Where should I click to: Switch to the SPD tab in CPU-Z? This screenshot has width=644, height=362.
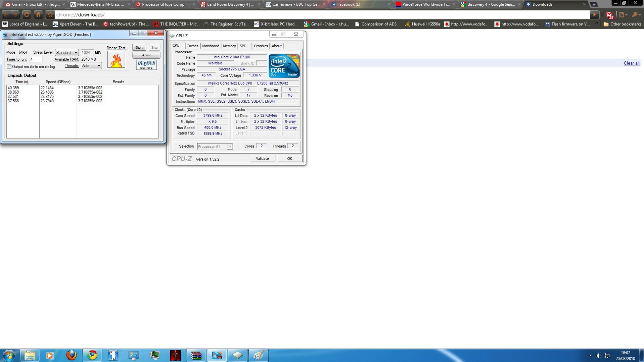click(x=243, y=46)
